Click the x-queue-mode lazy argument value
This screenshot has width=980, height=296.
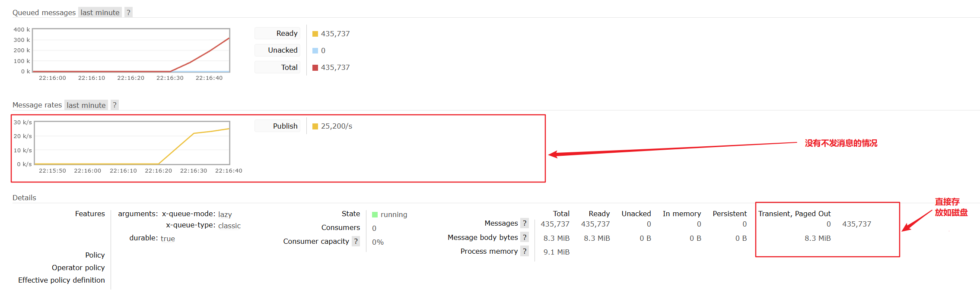pos(225,214)
